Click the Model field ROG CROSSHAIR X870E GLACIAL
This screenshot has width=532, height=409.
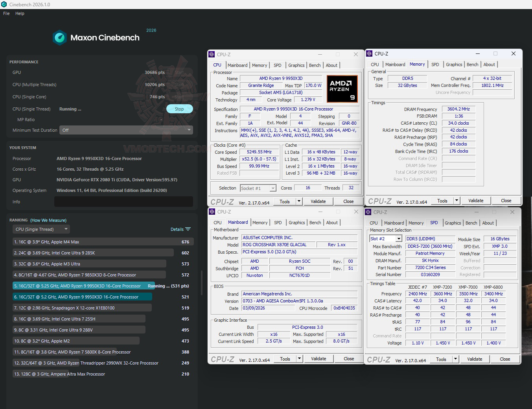pyautogui.click(x=278, y=245)
